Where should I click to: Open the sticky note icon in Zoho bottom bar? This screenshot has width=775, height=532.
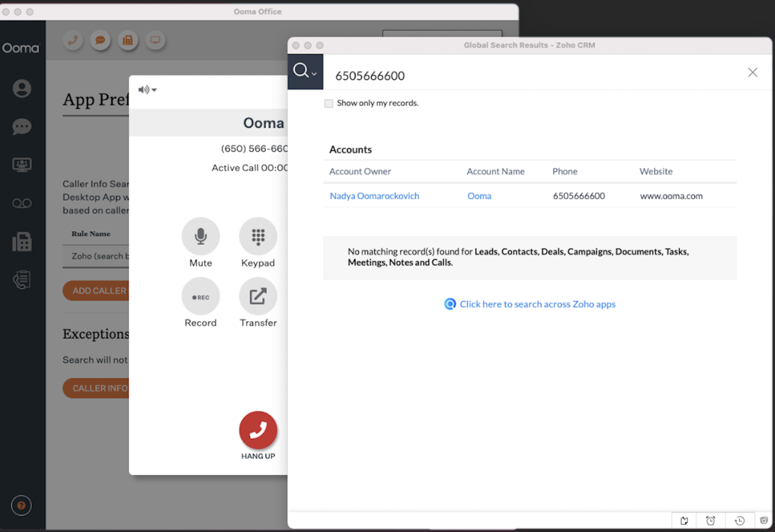coord(684,521)
